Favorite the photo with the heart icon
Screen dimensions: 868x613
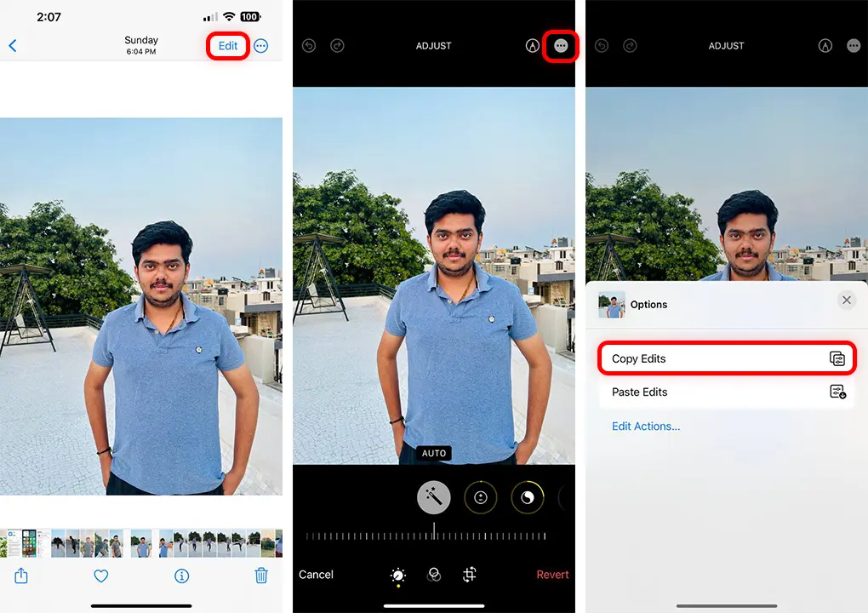pyautogui.click(x=100, y=576)
